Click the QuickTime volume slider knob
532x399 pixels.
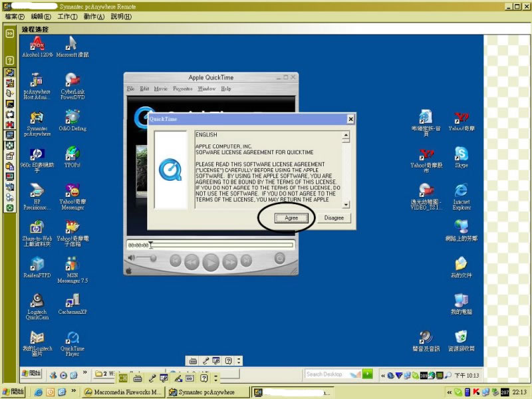[153, 259]
